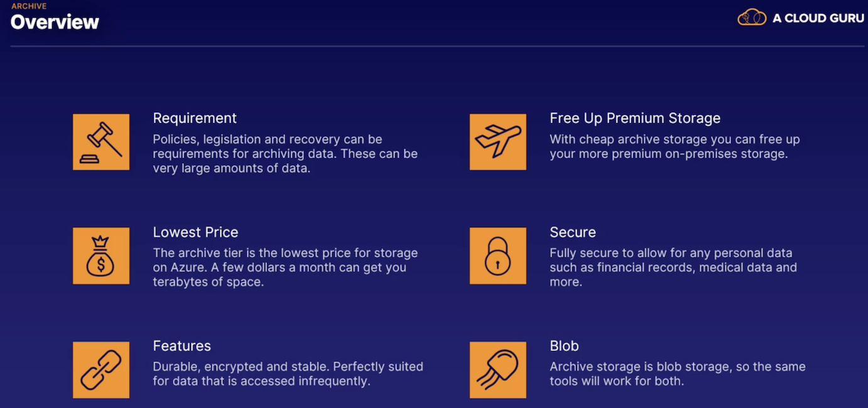Click the A Cloud Guru brand text
Viewport: 868px width, 408px height.
[x=818, y=18]
